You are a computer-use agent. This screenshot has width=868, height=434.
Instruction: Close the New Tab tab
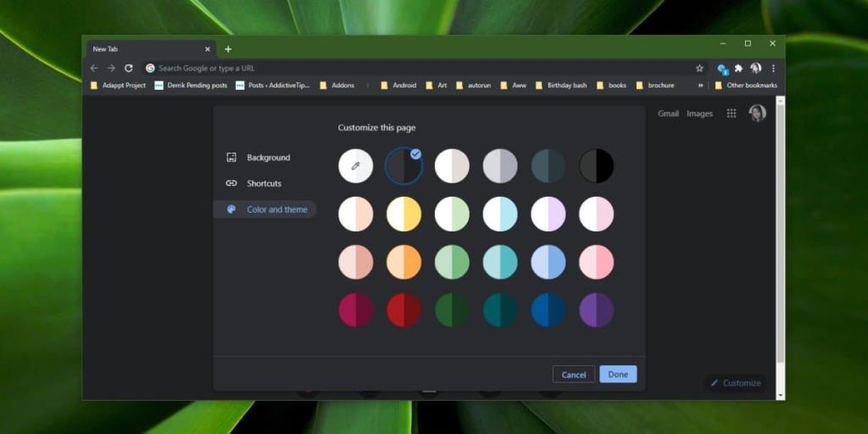pyautogui.click(x=208, y=49)
